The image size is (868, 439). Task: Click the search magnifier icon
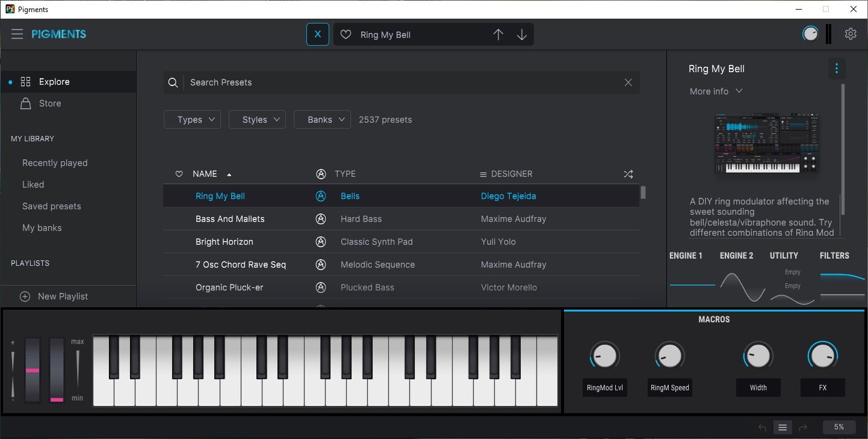coord(173,82)
